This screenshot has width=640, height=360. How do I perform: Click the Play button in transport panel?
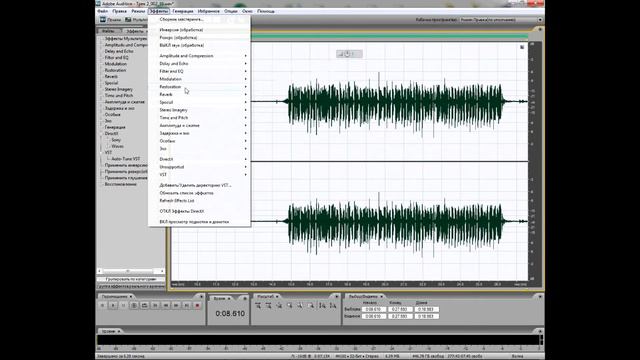[113, 305]
